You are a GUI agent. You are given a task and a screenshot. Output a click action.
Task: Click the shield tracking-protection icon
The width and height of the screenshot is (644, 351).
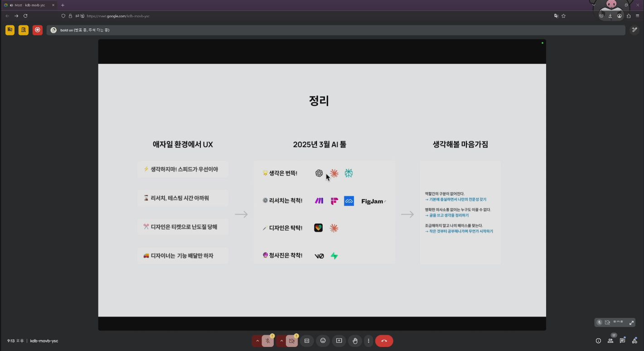click(63, 16)
